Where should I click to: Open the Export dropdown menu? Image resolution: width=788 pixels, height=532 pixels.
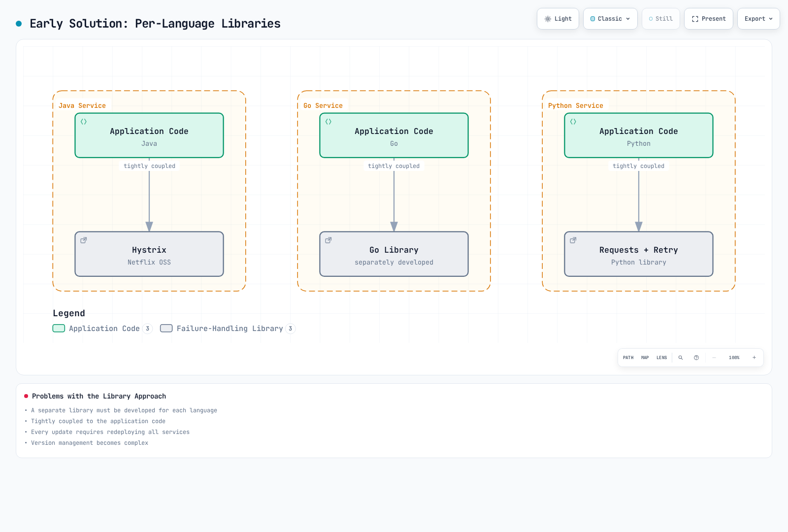[758, 19]
